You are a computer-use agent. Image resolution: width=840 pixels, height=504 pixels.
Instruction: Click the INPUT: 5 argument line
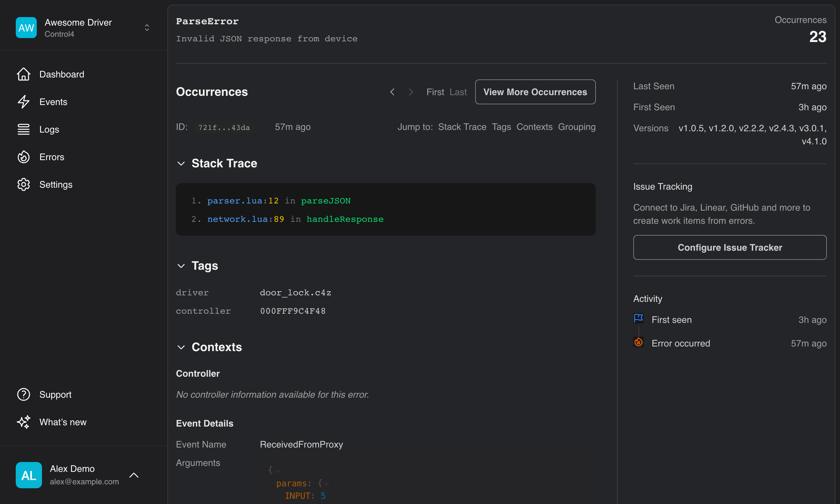click(305, 495)
